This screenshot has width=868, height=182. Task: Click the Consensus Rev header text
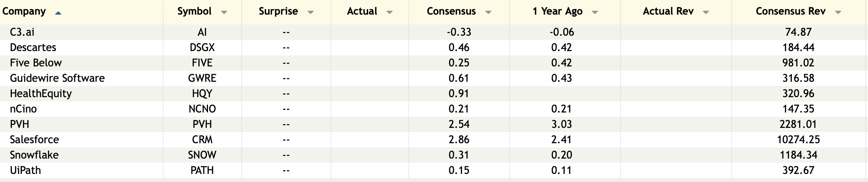(790, 12)
